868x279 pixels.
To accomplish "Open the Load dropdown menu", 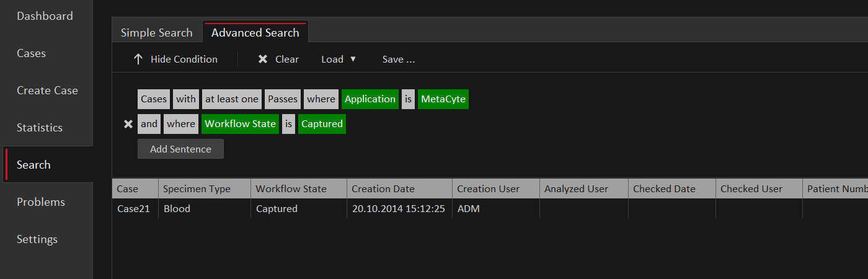I will [x=339, y=60].
